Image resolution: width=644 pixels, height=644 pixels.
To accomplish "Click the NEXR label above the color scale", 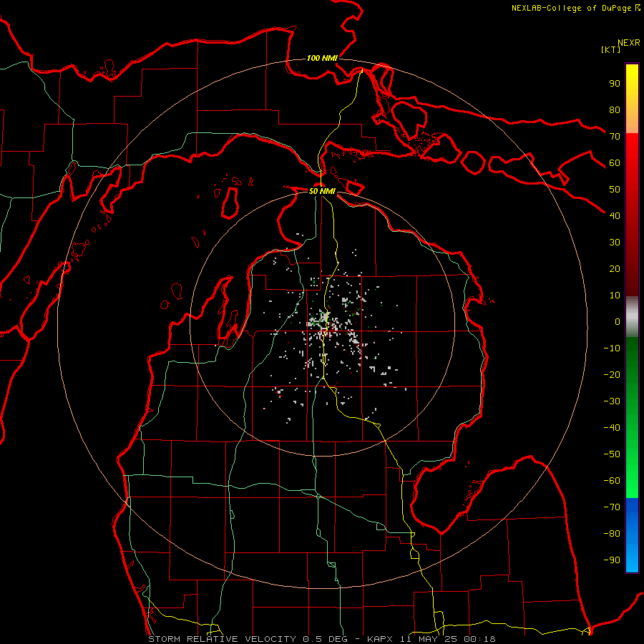I will pyautogui.click(x=628, y=43).
